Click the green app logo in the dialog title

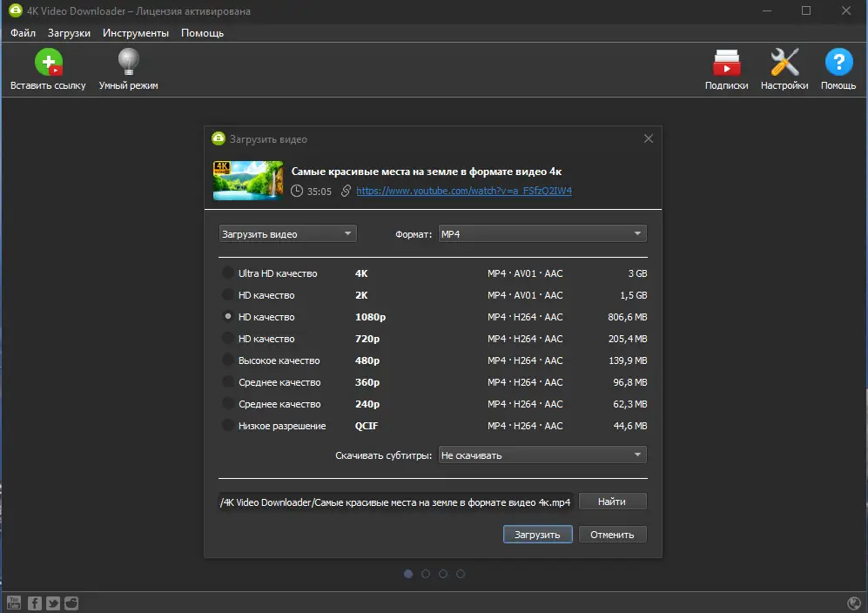(x=219, y=138)
